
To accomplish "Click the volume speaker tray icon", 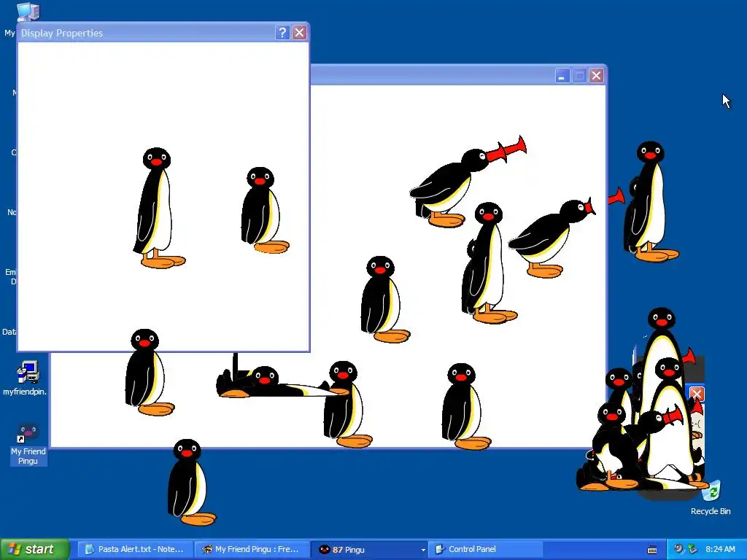I will coord(678,549).
